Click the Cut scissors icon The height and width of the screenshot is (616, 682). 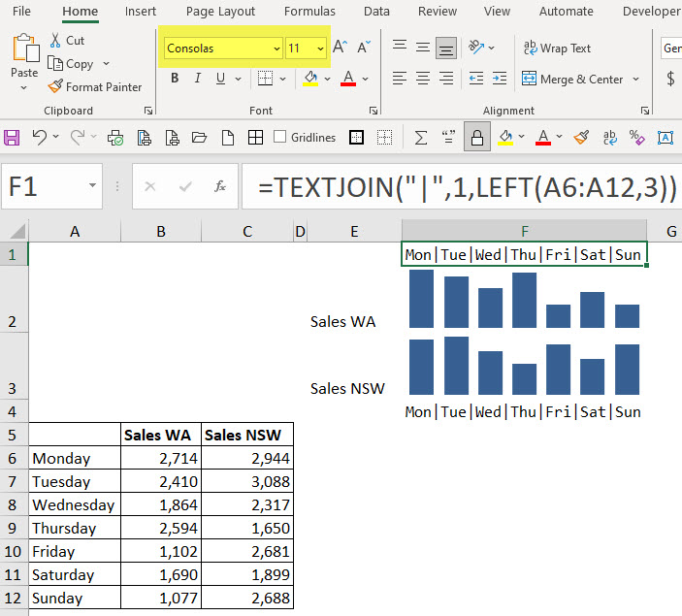pyautogui.click(x=67, y=41)
